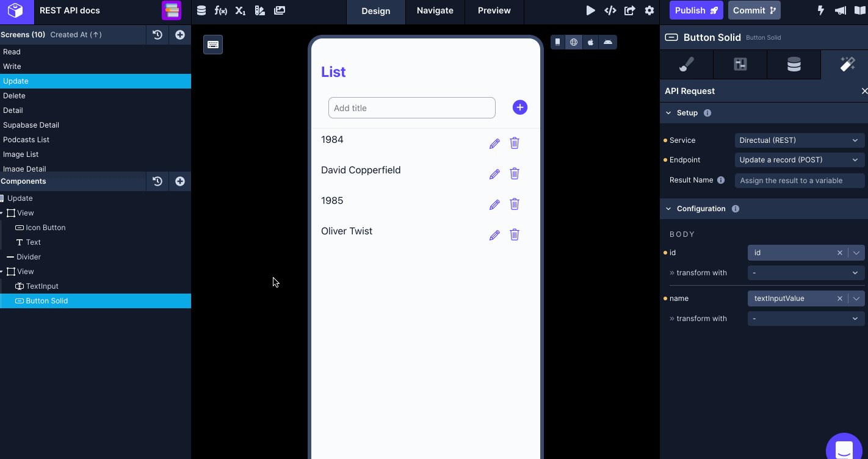Screen dimensions: 868x459
Task: Open the Styles brush tab
Action: [x=687, y=64]
